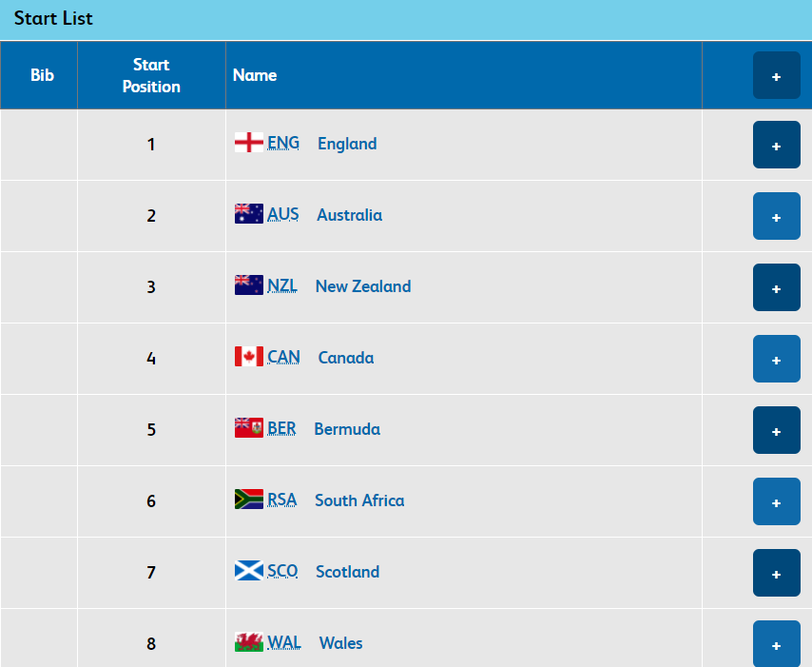Screen dimensions: 812x667
Task: Open the Wales team link
Action: click(340, 643)
